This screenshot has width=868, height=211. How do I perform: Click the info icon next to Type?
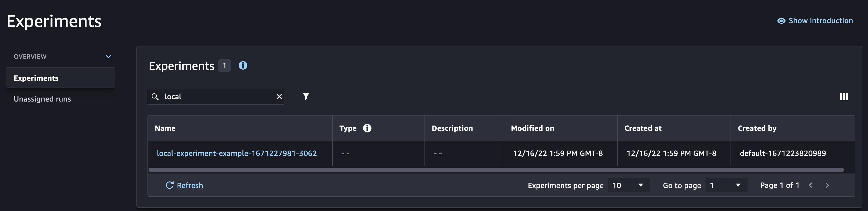[367, 128]
